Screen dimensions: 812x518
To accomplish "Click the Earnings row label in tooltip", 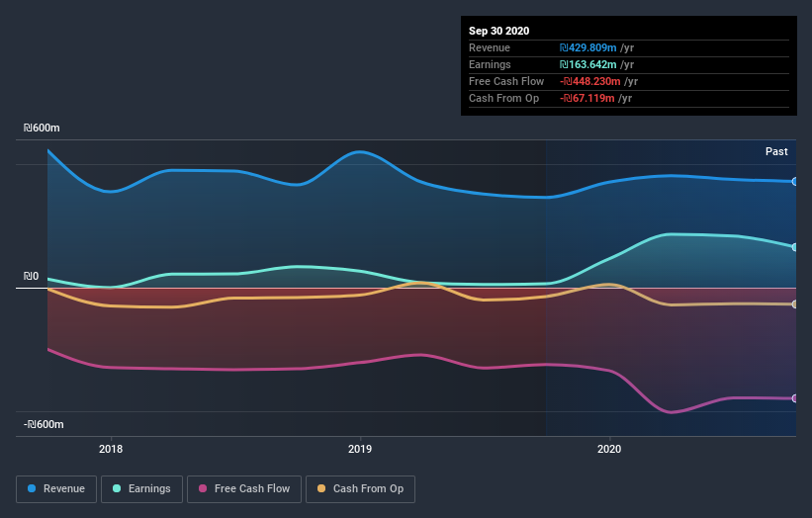I will pyautogui.click(x=490, y=64).
